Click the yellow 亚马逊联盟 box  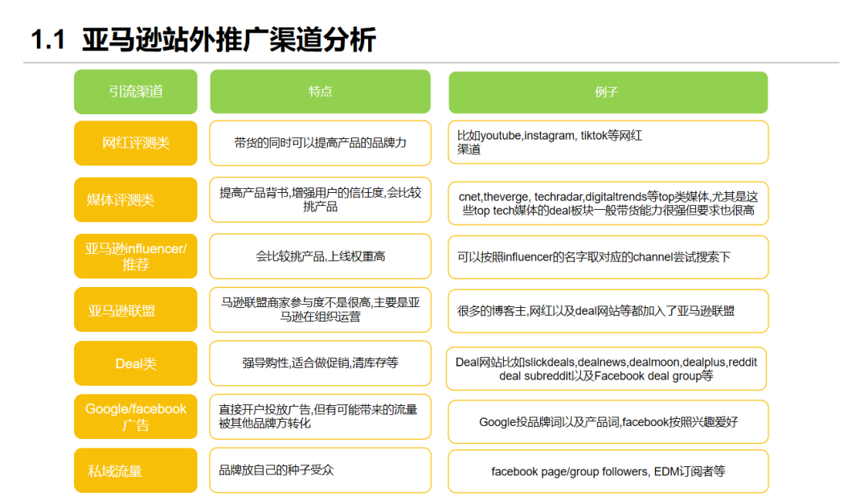coord(136,310)
